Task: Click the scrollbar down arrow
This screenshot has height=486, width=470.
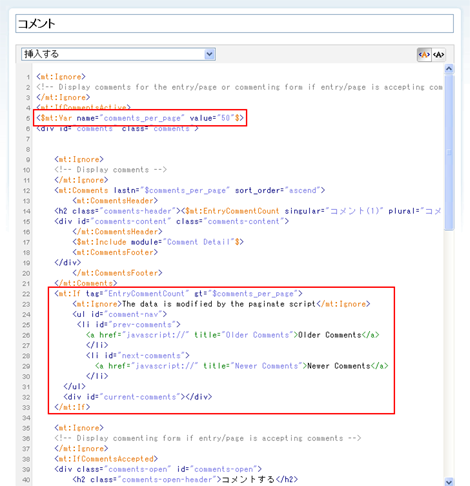Action: pyautogui.click(x=449, y=482)
